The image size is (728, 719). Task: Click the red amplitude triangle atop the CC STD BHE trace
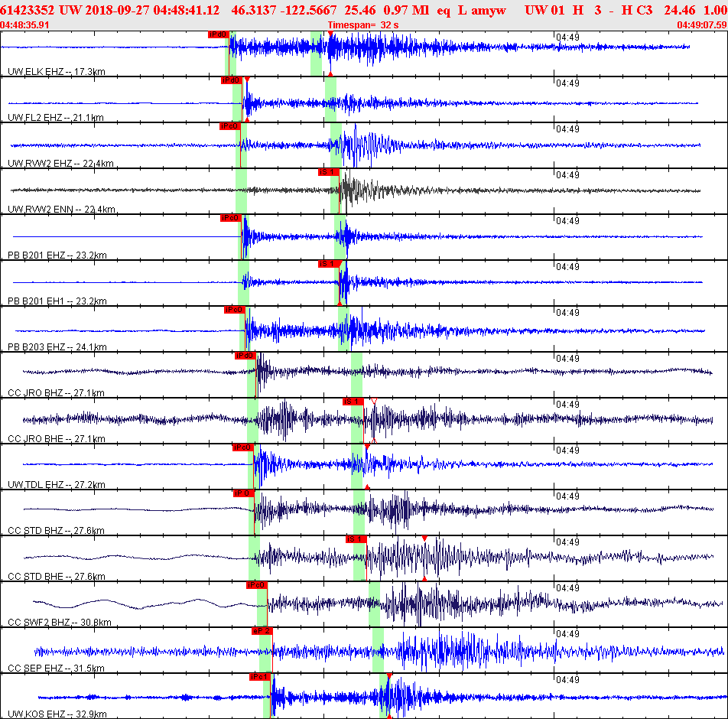[424, 538]
